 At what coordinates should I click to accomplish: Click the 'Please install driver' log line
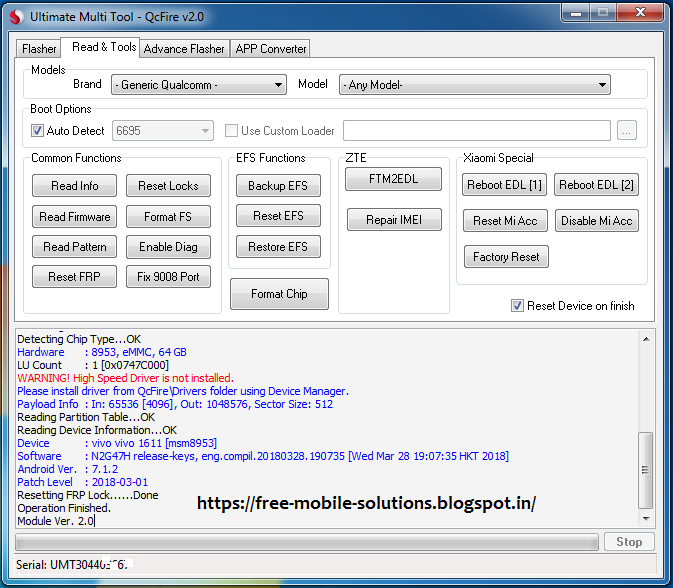183,391
